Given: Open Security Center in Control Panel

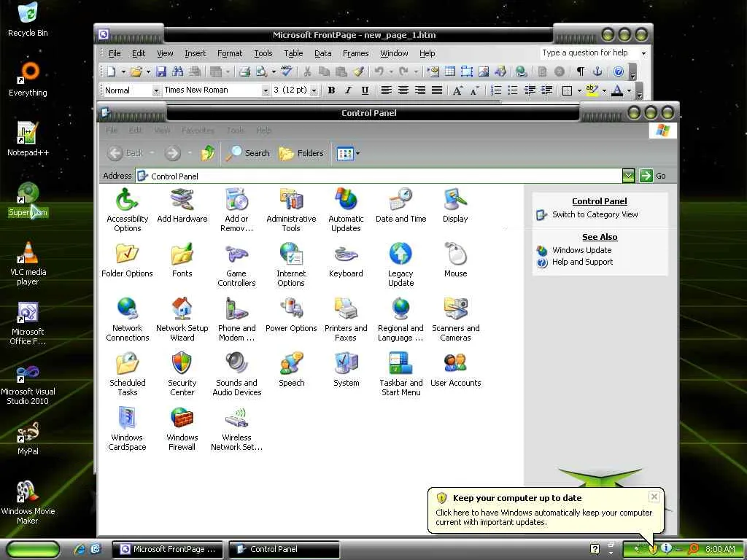Looking at the screenshot, I should (182, 374).
